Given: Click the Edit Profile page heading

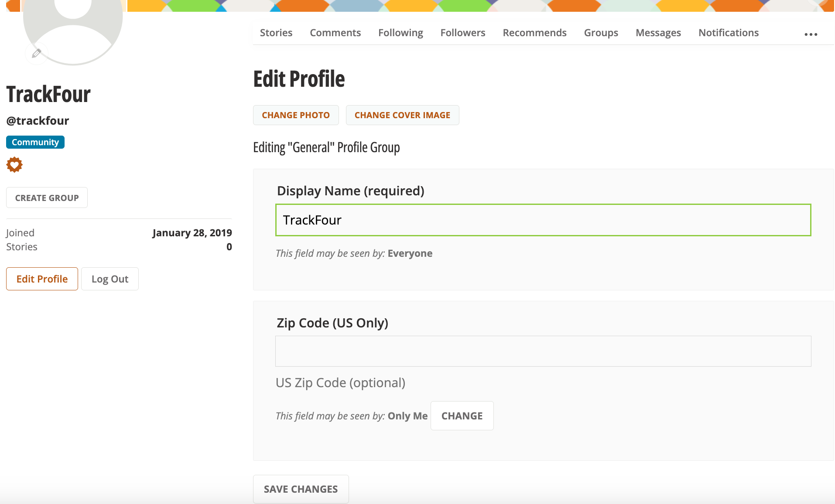Looking at the screenshot, I should tap(299, 79).
